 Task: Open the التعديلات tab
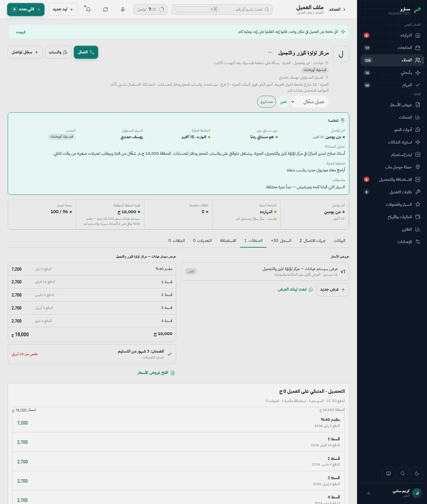click(x=203, y=240)
